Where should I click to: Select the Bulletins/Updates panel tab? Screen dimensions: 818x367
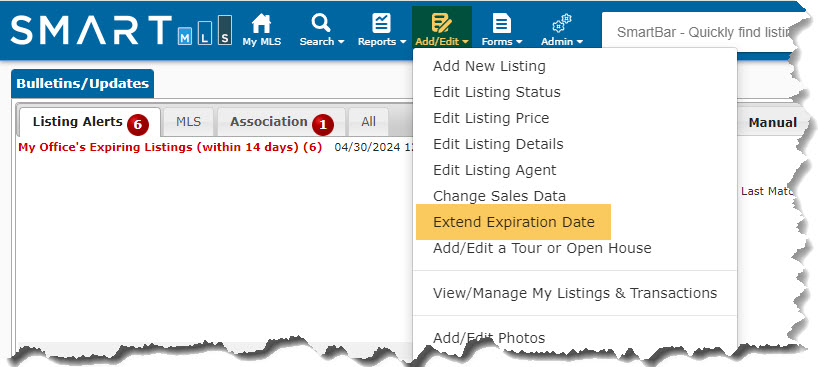(82, 84)
